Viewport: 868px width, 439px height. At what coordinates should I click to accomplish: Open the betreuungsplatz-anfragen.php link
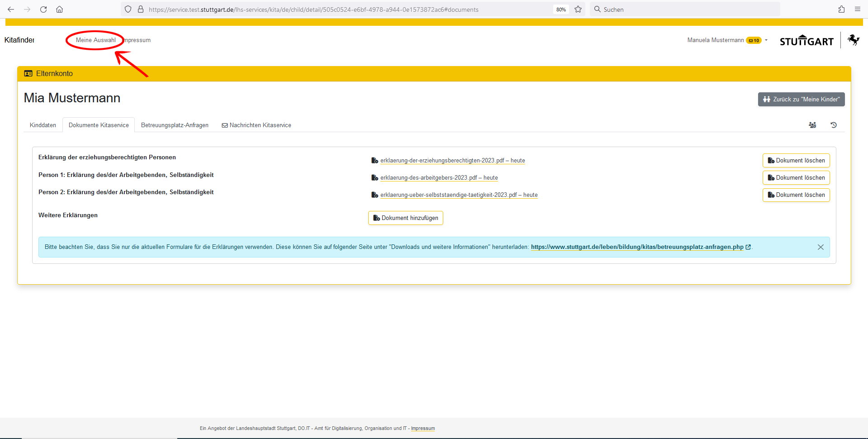[x=637, y=247]
